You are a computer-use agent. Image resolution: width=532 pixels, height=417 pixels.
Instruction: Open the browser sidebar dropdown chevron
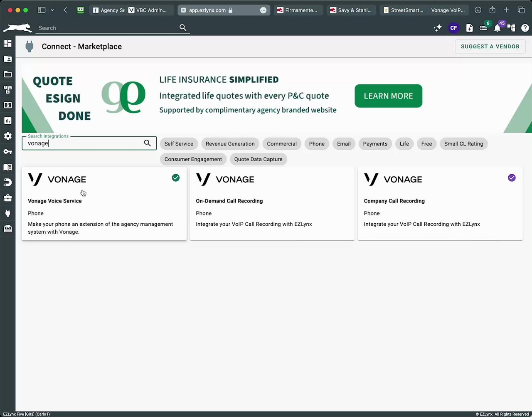click(52, 10)
